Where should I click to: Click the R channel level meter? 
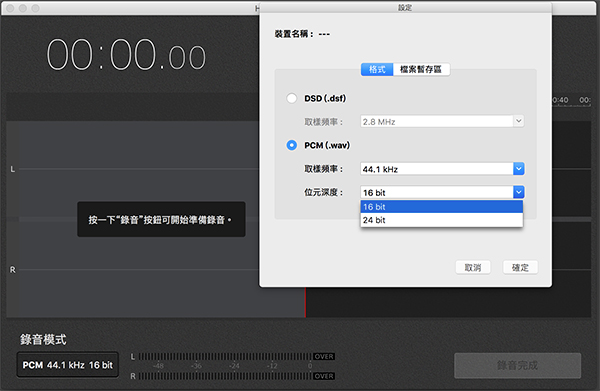225,376
